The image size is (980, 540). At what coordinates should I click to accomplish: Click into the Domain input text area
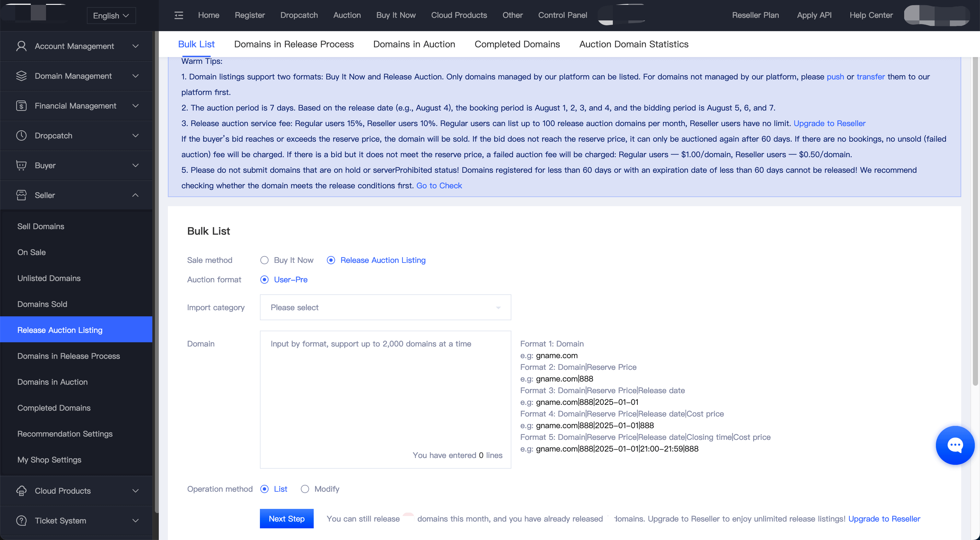tap(385, 399)
